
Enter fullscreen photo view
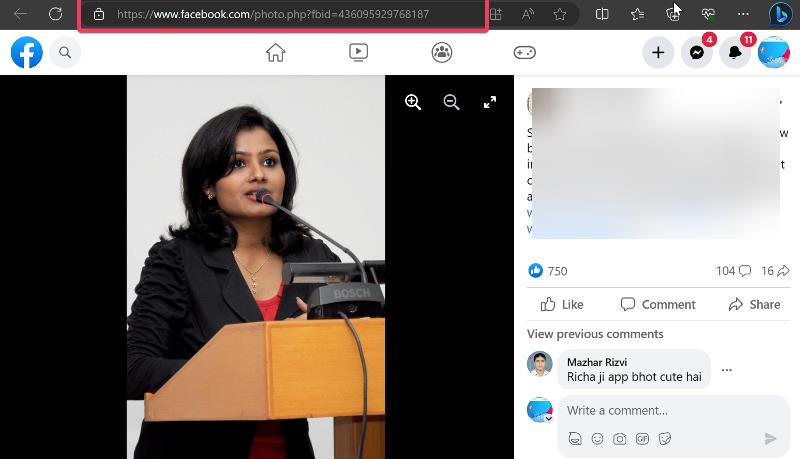tap(490, 102)
